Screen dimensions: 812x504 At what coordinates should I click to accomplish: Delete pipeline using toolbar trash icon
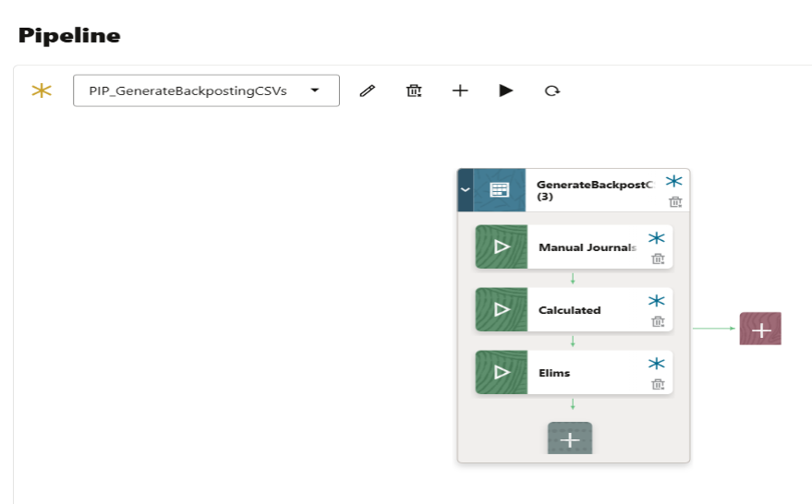[414, 91]
